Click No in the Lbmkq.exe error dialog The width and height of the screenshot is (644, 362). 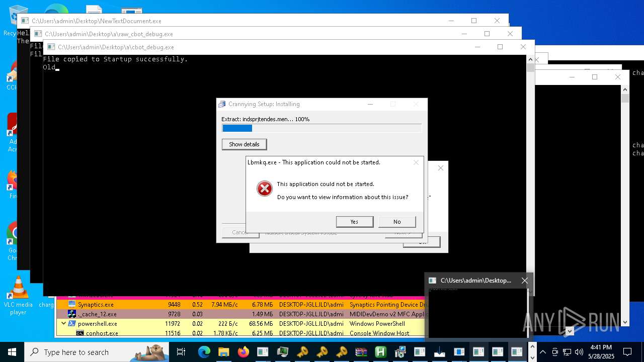point(397,222)
